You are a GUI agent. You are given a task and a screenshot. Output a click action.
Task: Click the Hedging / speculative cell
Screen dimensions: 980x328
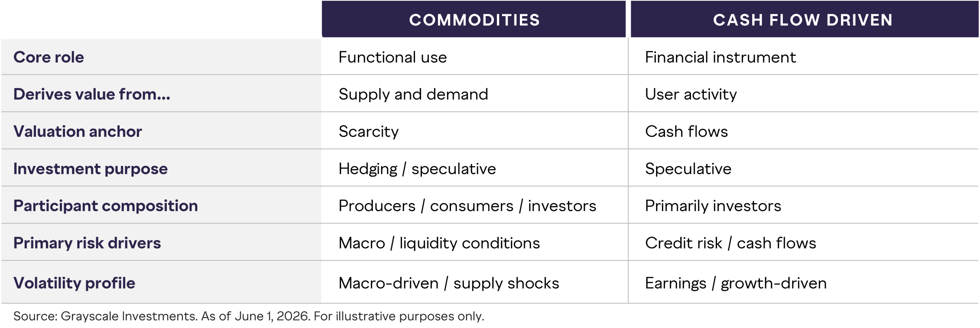[x=417, y=169]
